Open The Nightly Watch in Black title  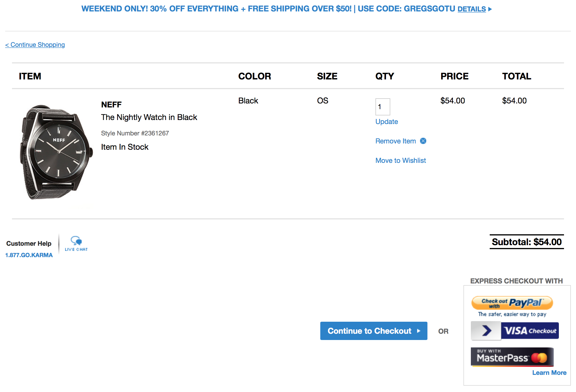tap(149, 117)
